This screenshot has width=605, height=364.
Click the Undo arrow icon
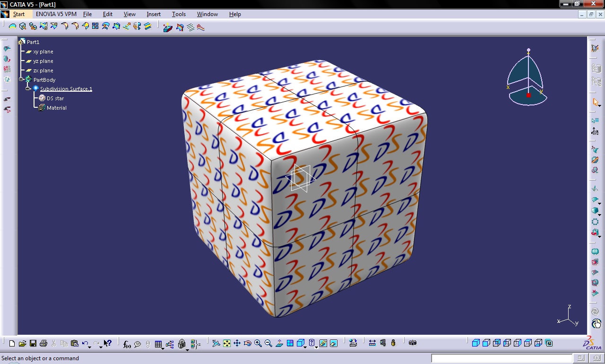coord(85,343)
